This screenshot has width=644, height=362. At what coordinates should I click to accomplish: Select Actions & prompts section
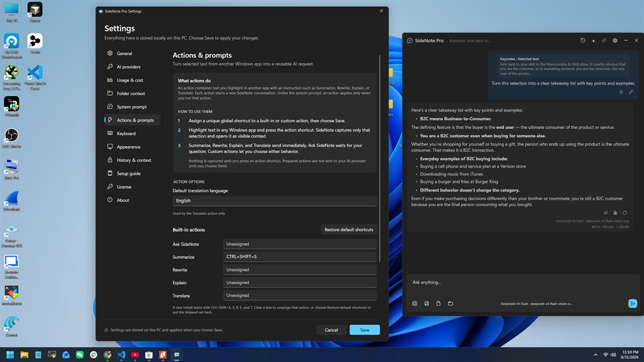(132, 120)
